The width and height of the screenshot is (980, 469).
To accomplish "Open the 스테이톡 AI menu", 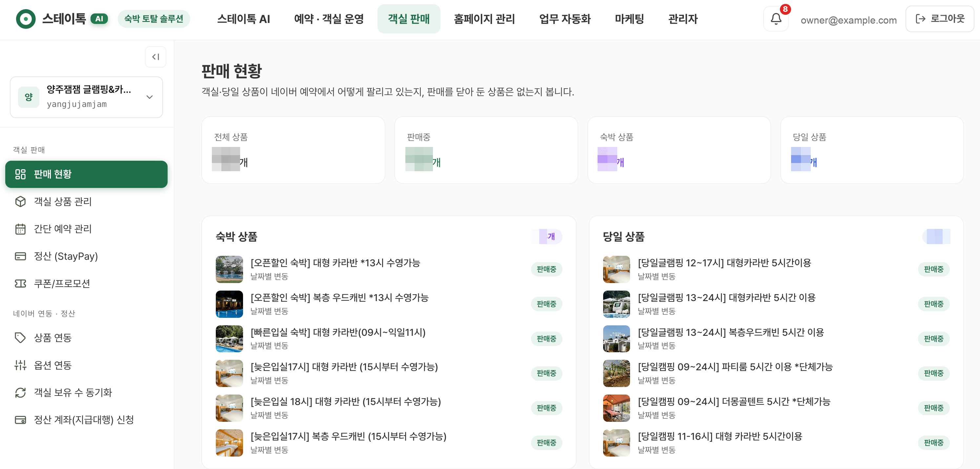I will (243, 19).
